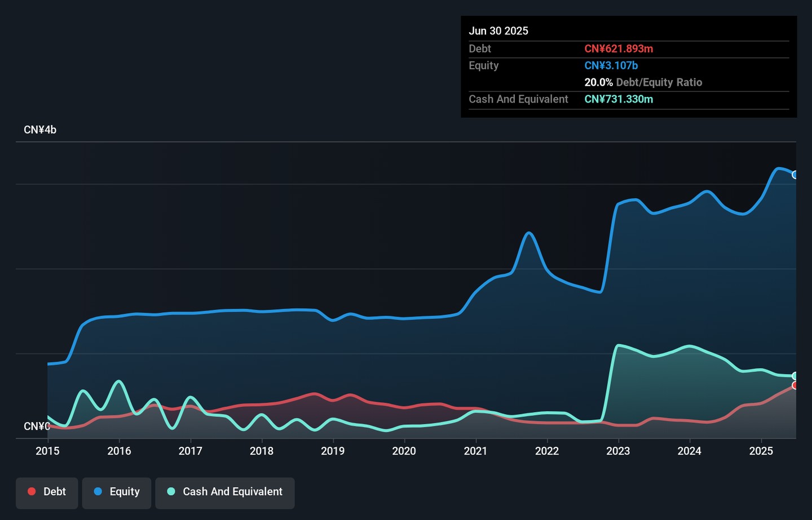
Task: Click the red Debt endpoint marker
Action: pos(795,385)
